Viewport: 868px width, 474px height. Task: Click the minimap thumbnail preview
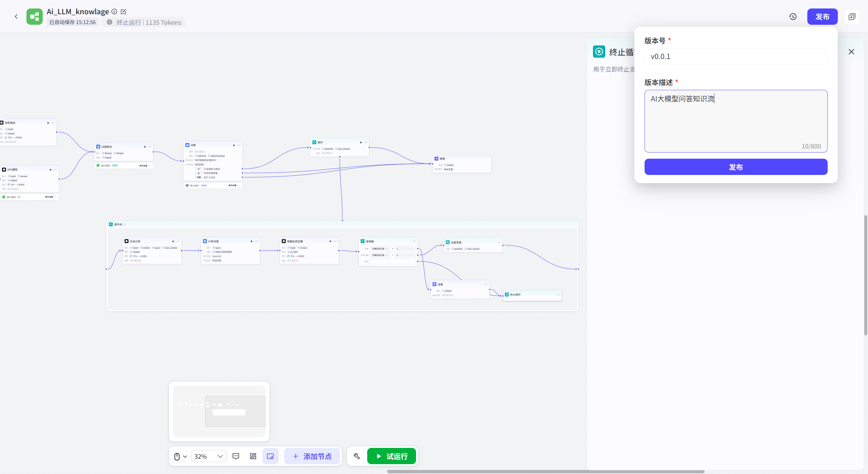click(x=219, y=411)
